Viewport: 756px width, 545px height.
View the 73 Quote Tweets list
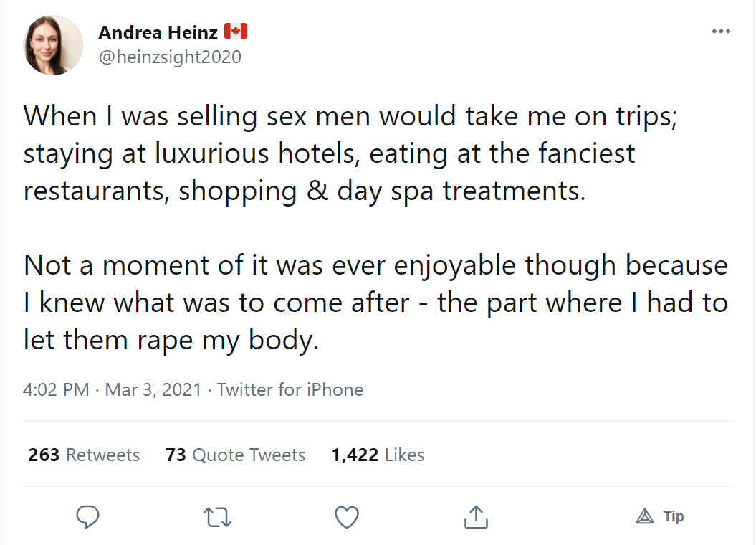point(235,455)
